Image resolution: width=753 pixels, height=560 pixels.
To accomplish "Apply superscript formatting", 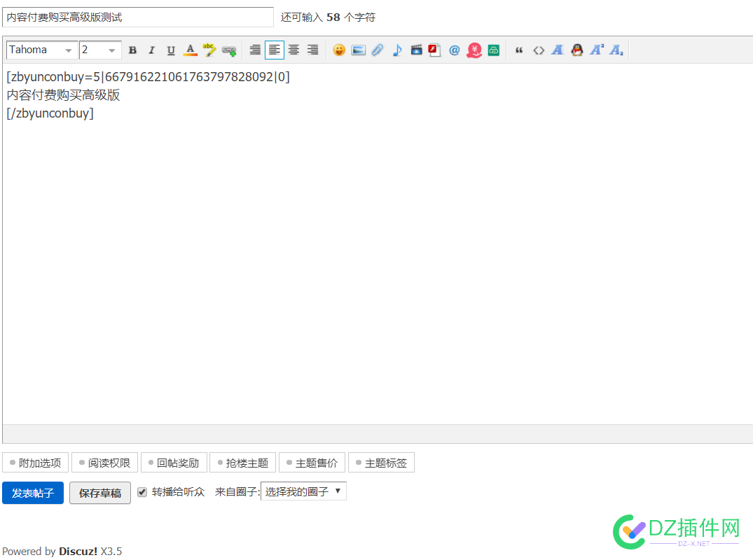I will pyautogui.click(x=596, y=50).
